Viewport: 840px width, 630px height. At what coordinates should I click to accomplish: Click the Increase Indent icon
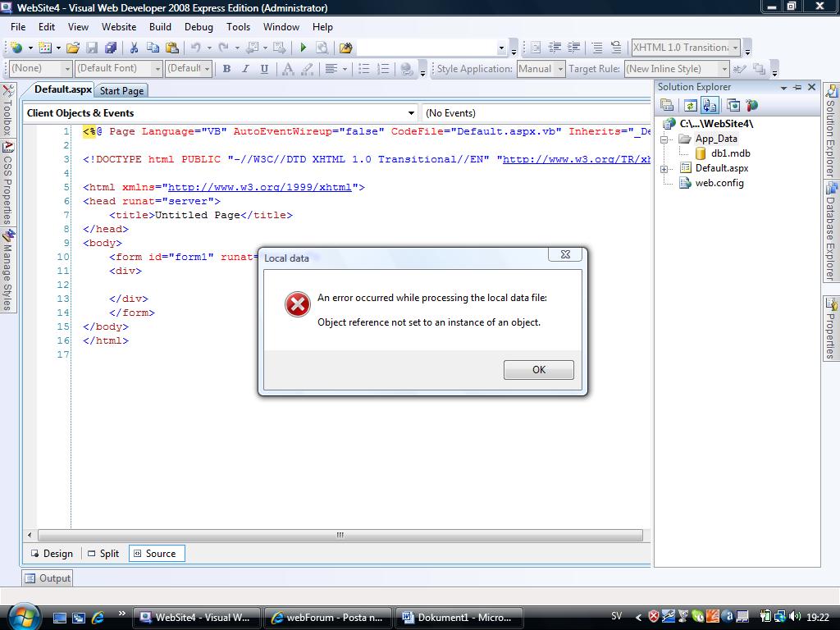(x=573, y=48)
